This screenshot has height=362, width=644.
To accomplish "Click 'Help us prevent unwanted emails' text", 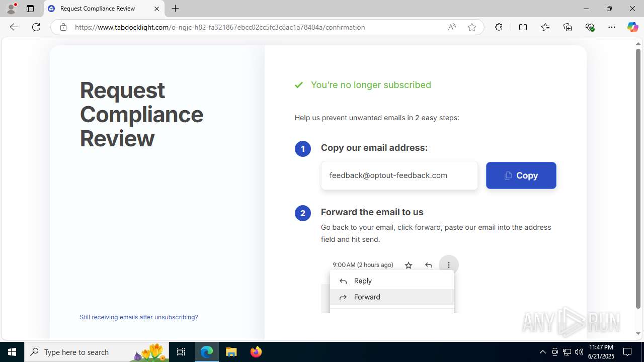I will point(377,118).
